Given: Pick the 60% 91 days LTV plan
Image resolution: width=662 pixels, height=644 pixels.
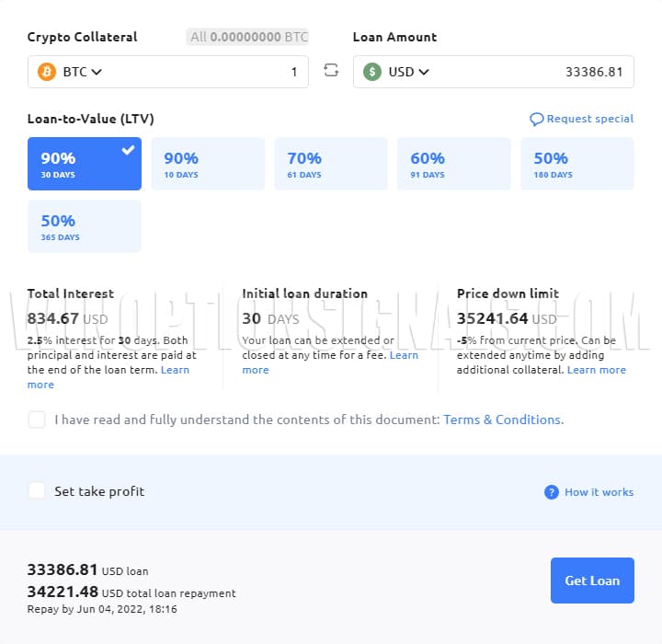Looking at the screenshot, I should coord(454,164).
